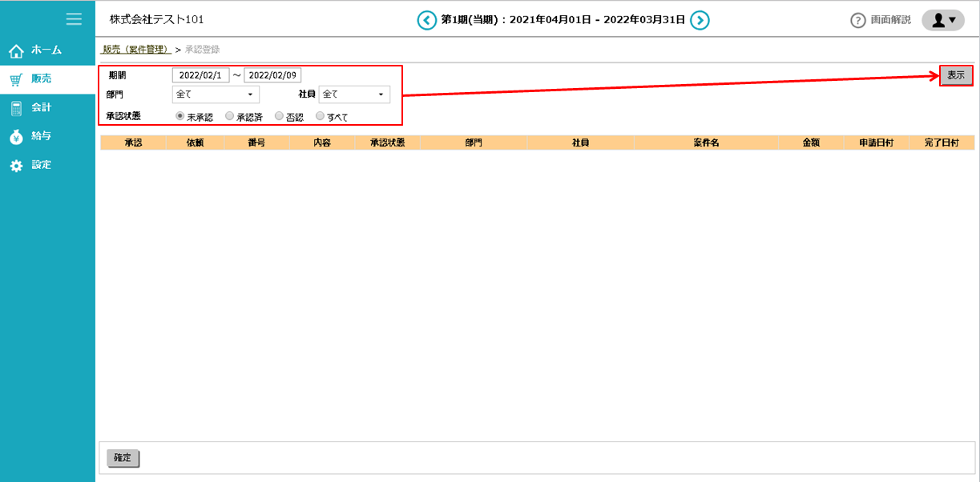This screenshot has width=980, height=482.
Task: Go to previous fiscal period arrow
Action: (427, 20)
